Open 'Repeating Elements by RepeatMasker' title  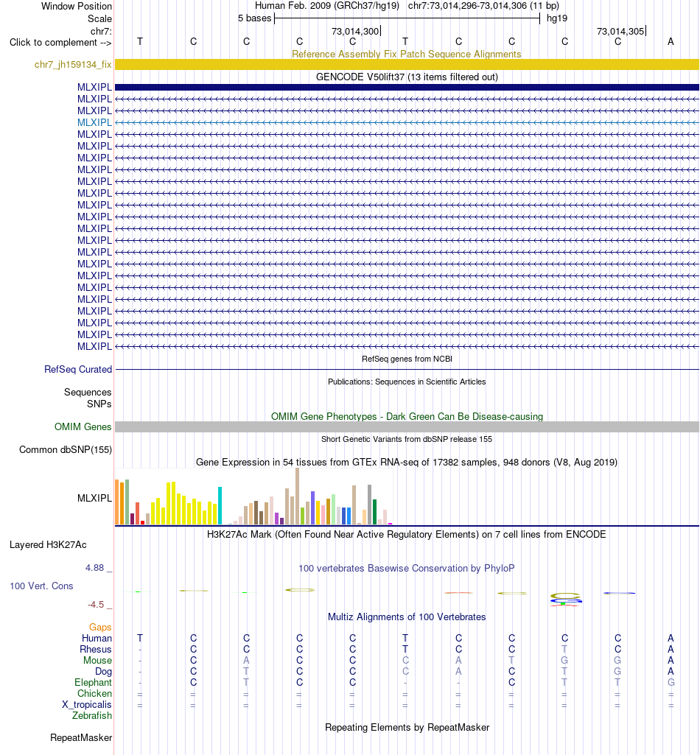(x=407, y=727)
